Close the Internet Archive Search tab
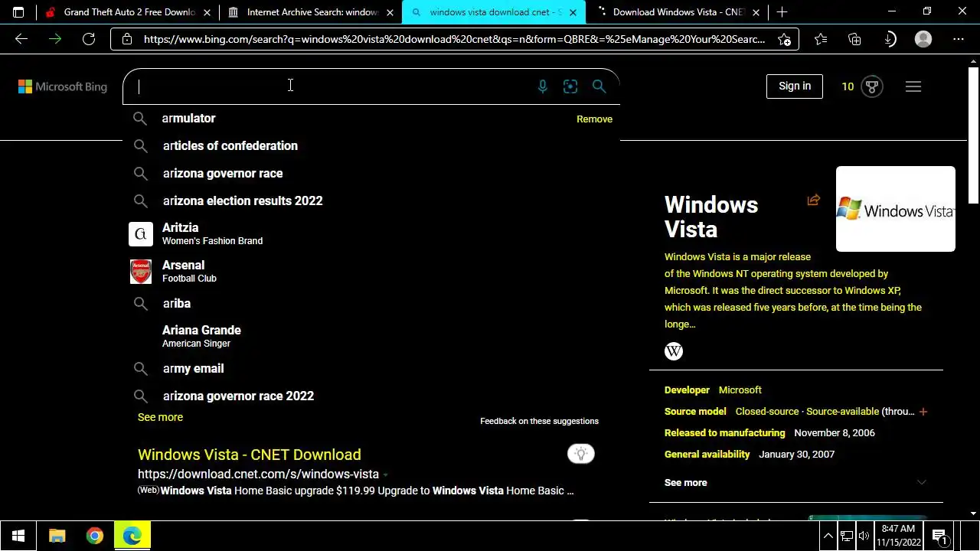The height and width of the screenshot is (551, 980). click(x=390, y=12)
